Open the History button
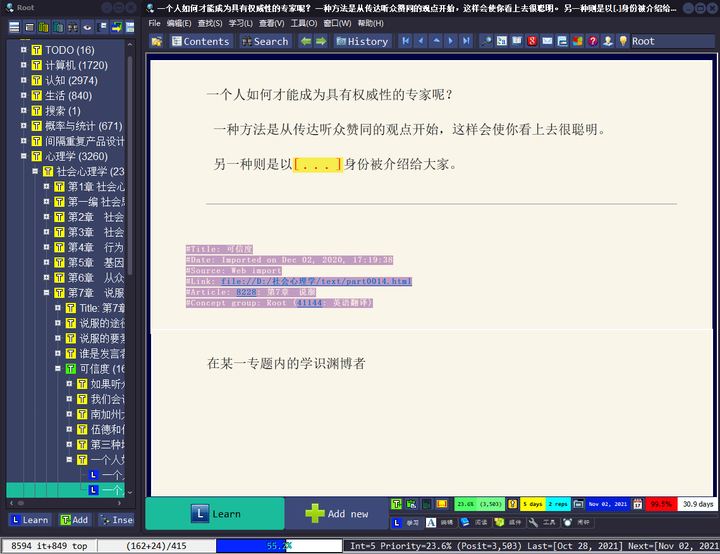 363,41
